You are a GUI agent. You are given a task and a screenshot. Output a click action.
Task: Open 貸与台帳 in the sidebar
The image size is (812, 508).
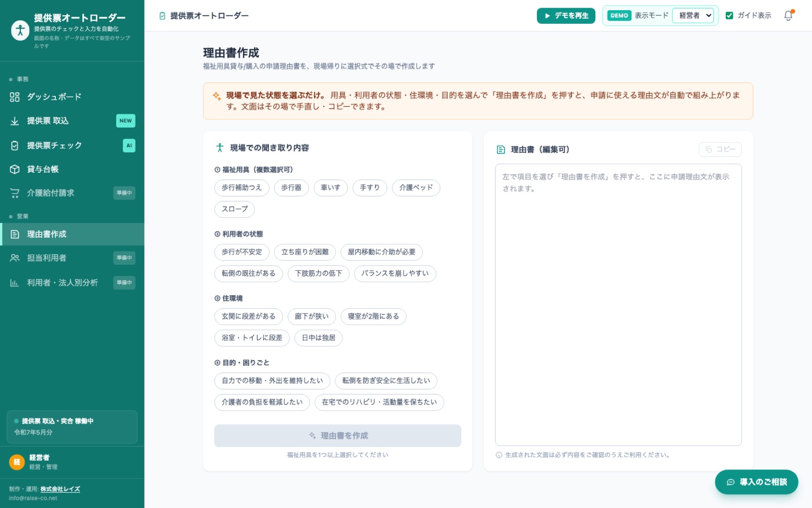(x=72, y=170)
